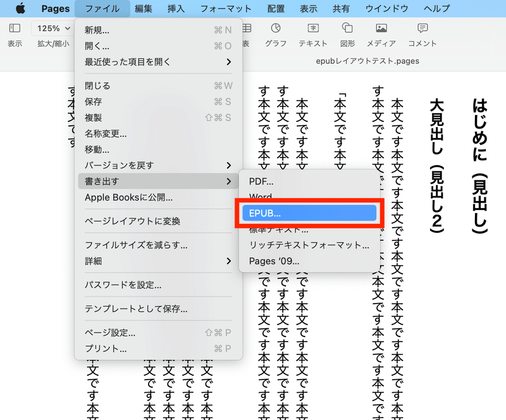Choose Pages '09... export option
506x420 pixels.
point(309,261)
